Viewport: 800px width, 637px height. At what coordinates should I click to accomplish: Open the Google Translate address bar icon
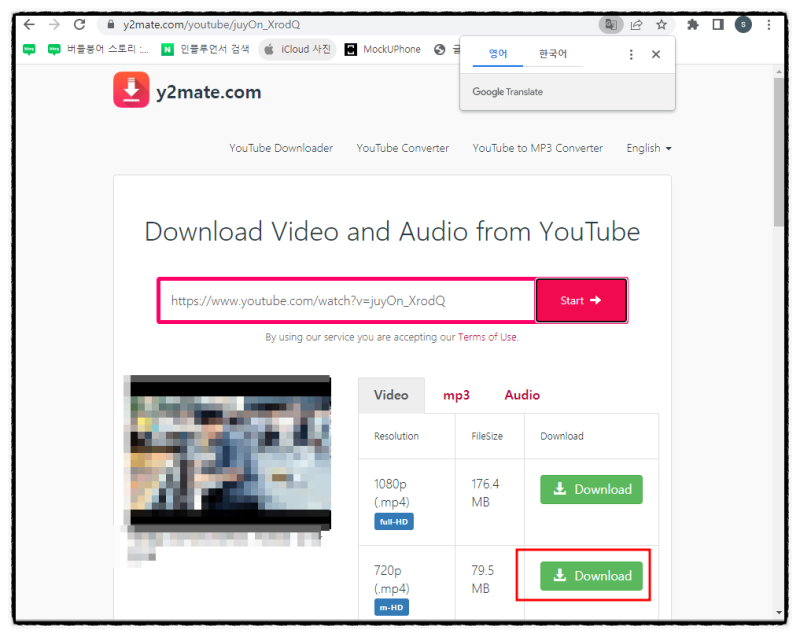tap(611, 24)
